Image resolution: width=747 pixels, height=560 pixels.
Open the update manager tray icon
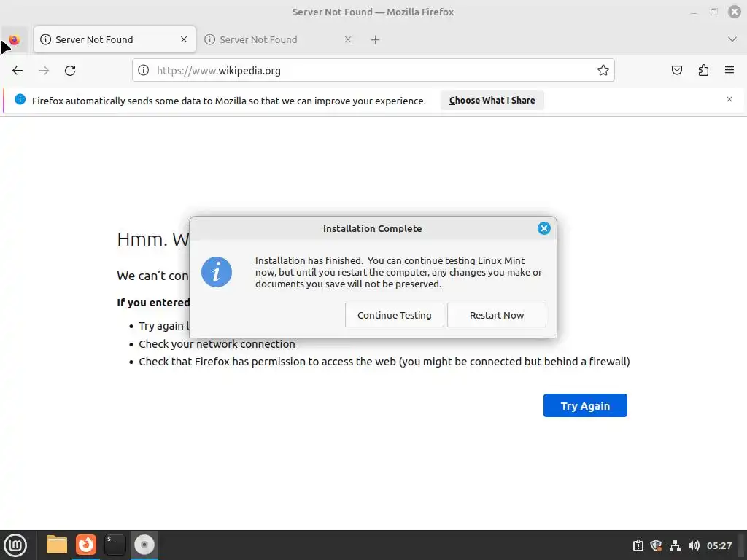(x=638, y=545)
